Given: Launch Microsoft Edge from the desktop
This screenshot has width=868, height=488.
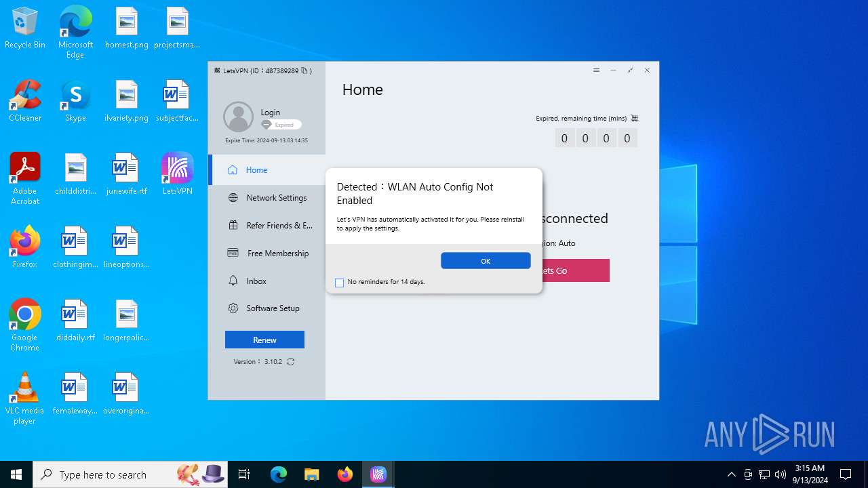Looking at the screenshot, I should click(x=75, y=33).
